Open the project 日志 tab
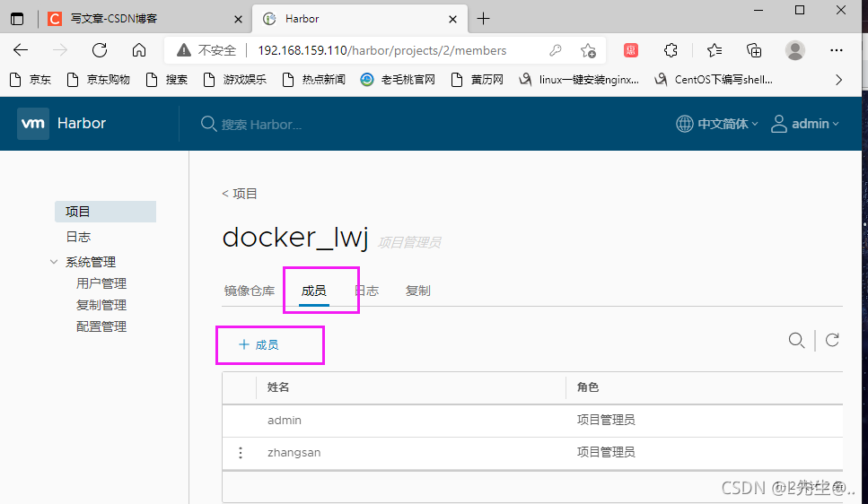868x504 pixels. click(366, 291)
